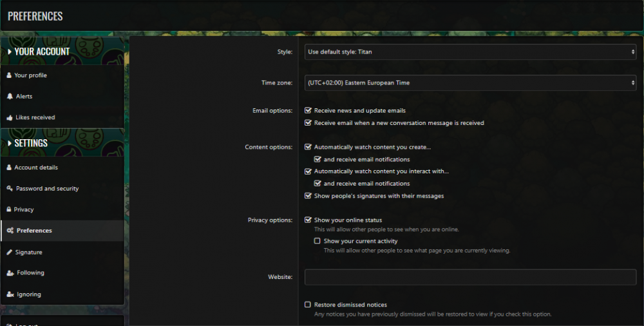Click the Website text field
Viewport: 644px width, 326px height.
470,277
